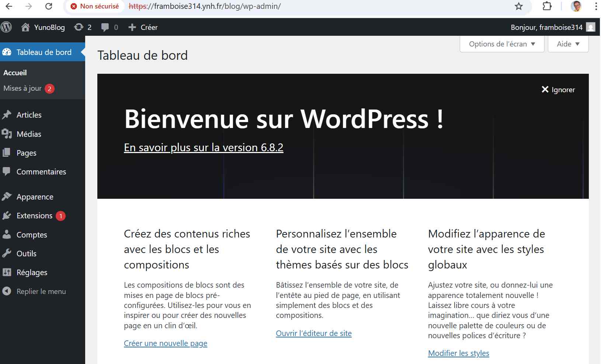
Task: Click the Ouvrir l'éditeur de site link
Action: click(x=313, y=333)
